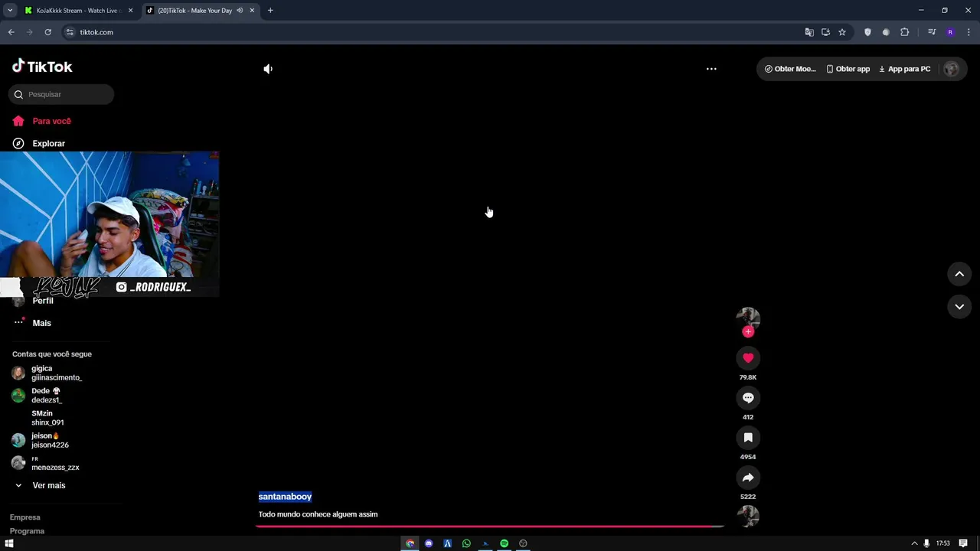Viewport: 980px width, 551px height.
Task: Seek on the red video progress bar
Action: [490, 526]
